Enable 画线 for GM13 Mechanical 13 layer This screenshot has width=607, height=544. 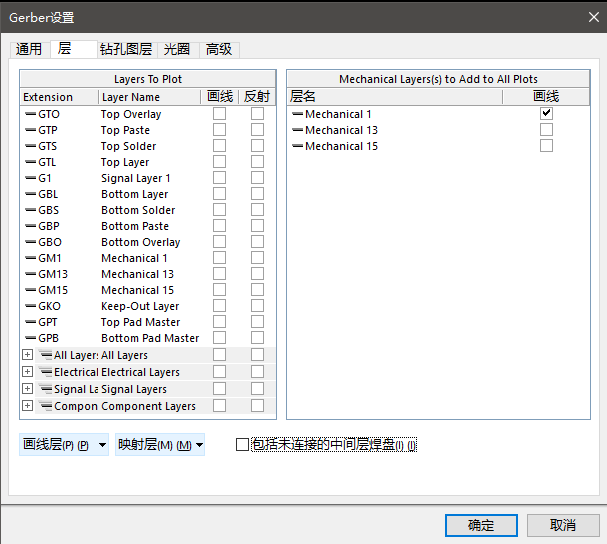point(219,274)
